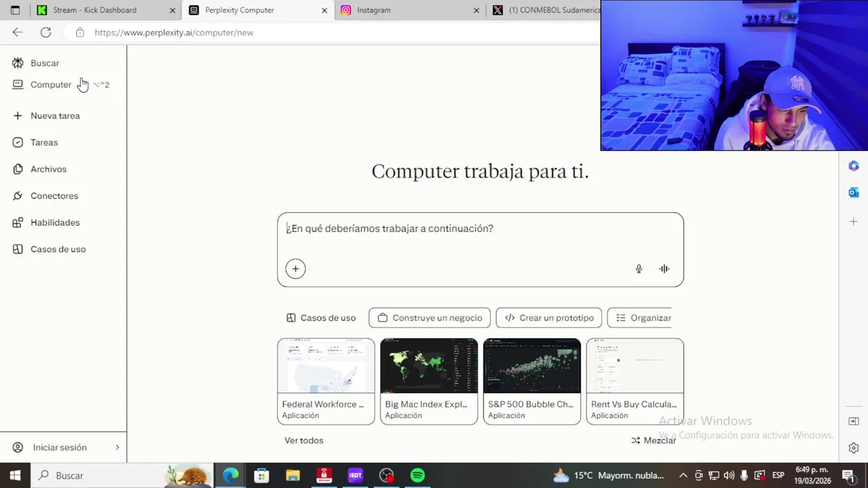Image resolution: width=868 pixels, height=488 pixels.
Task: Click the Nueva tarea label
Action: tap(55, 116)
